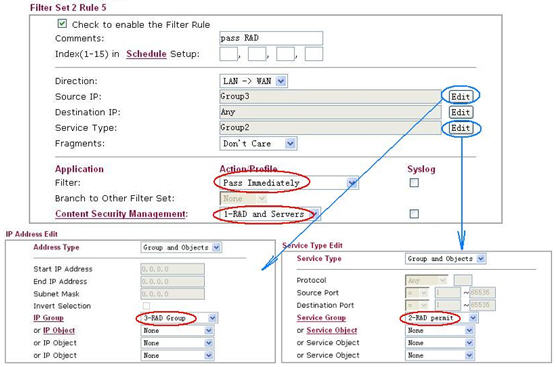Open the second IP Object None dropdown
Viewport: 556px width, 367px height.
pyautogui.click(x=177, y=343)
